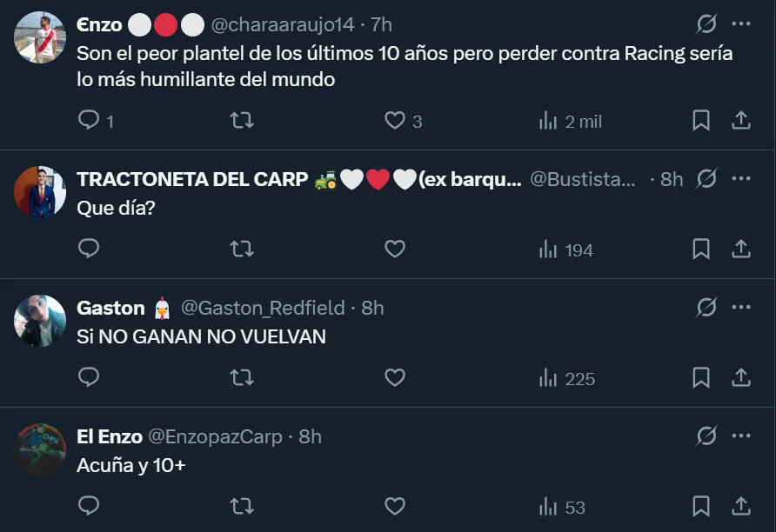Like the tweet by @charaaraujo14

(396, 121)
